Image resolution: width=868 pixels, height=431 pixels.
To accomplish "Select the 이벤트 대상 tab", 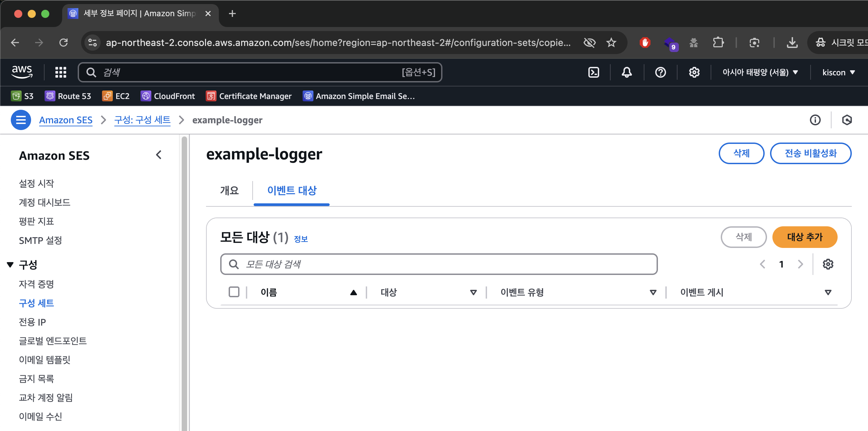I will click(291, 191).
